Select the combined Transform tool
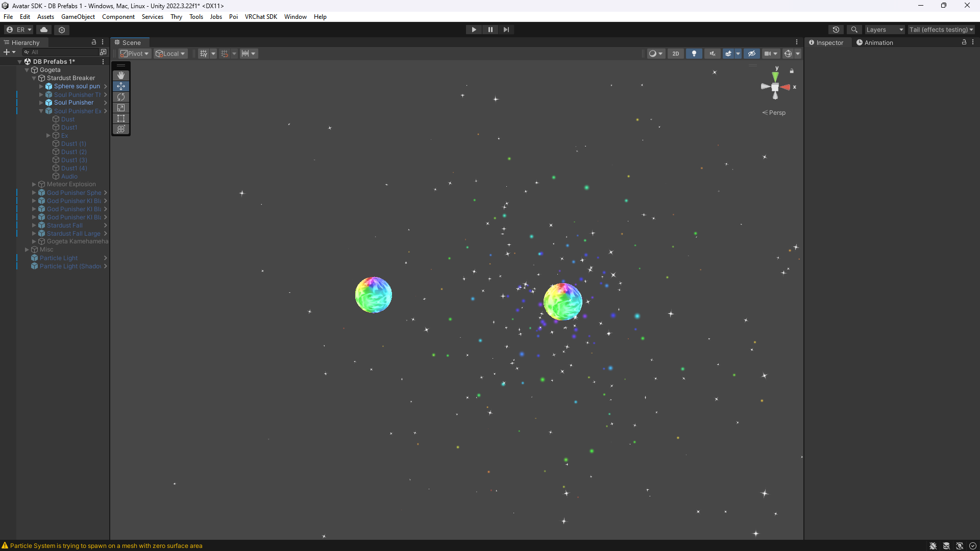Screen dimensions: 980x551 point(121,129)
